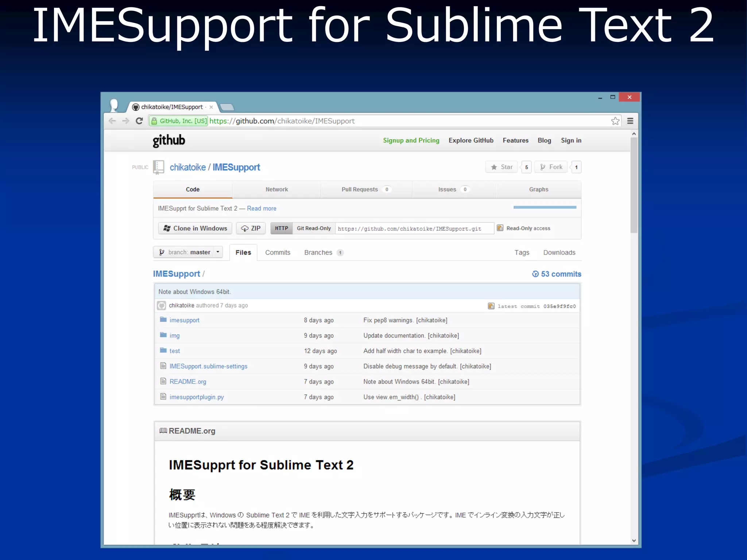Select Git Read-Only clone protocol
The image size is (747, 560).
tap(314, 228)
